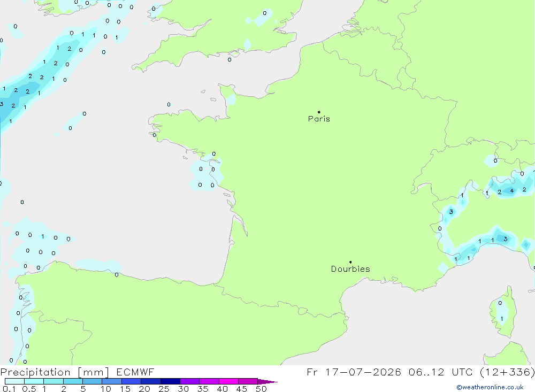Open the weatheronline.co.uk copyright link
This screenshot has height=392, width=535.
(490, 387)
